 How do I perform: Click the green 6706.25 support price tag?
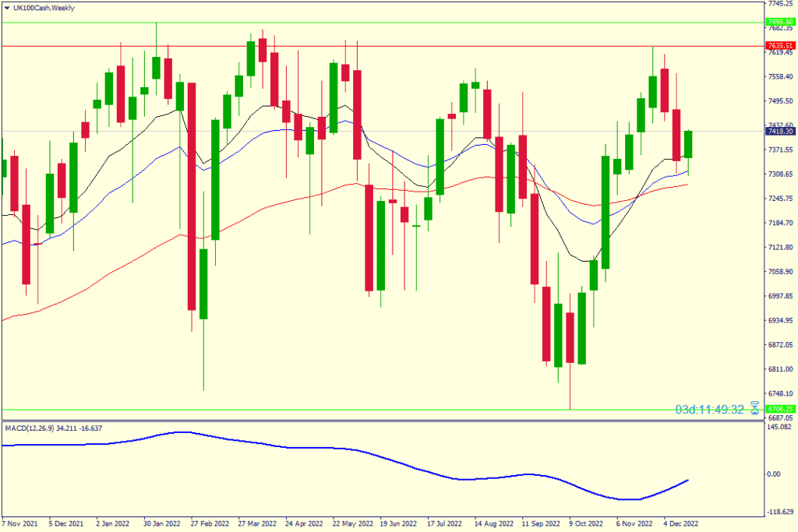(779, 410)
